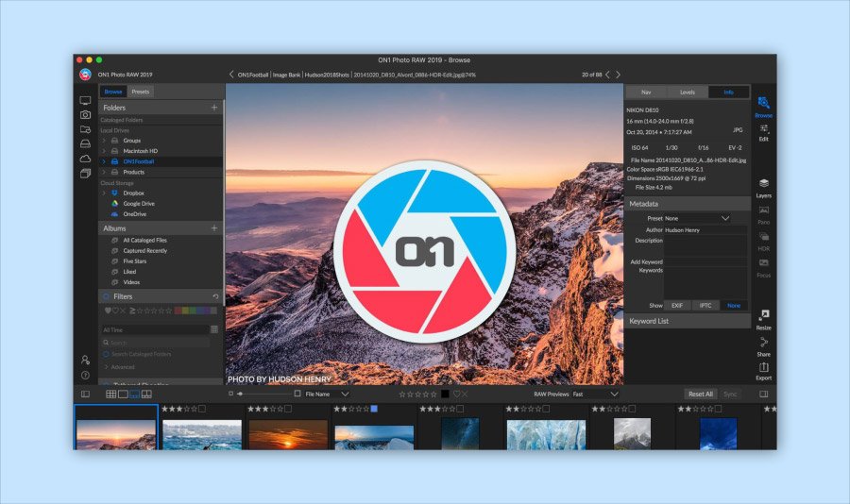
Task: Open the File Name sort dropdown
Action: 327,394
